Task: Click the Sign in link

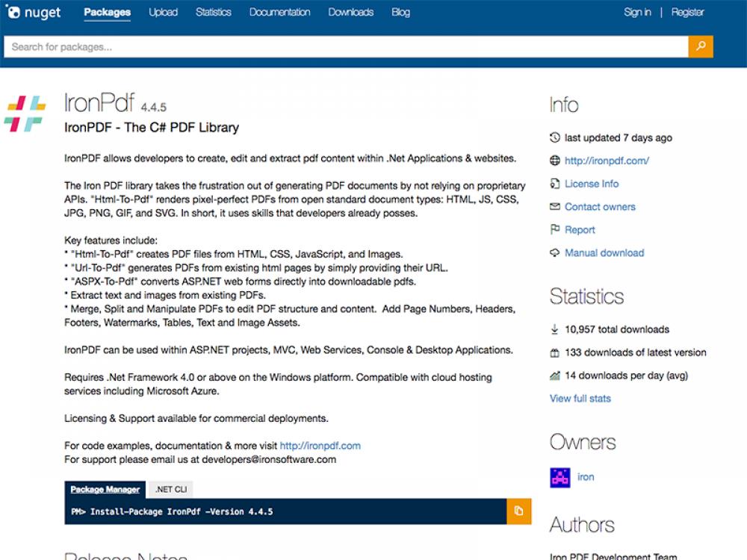Action: tap(637, 12)
